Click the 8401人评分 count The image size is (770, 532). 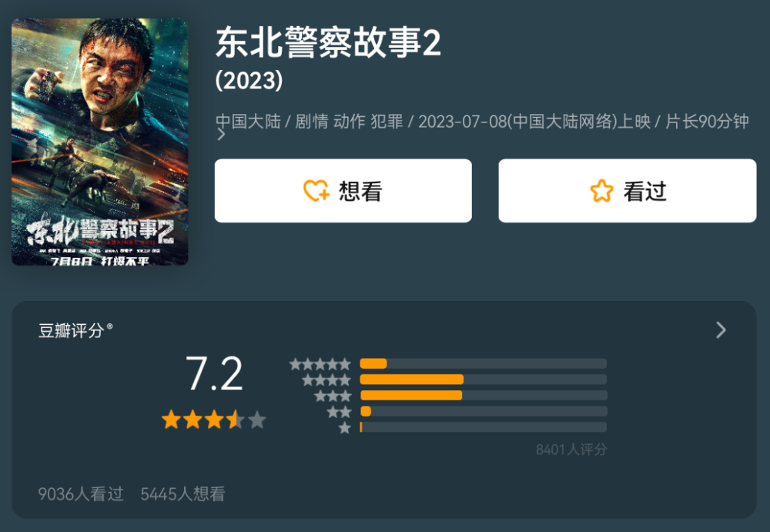571,450
